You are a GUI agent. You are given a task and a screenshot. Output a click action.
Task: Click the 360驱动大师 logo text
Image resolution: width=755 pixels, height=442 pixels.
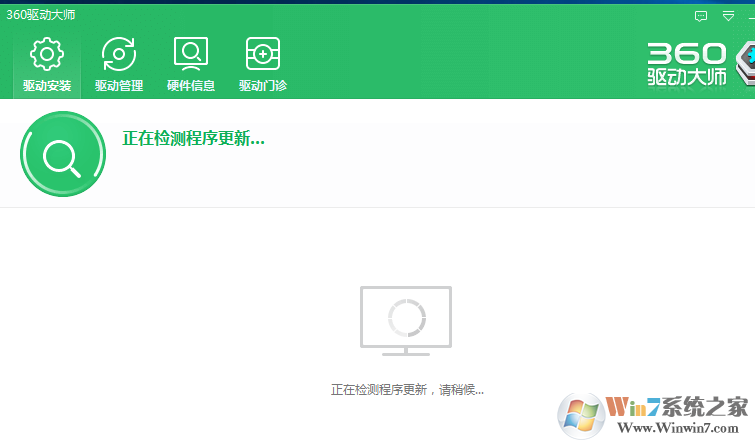coord(686,67)
